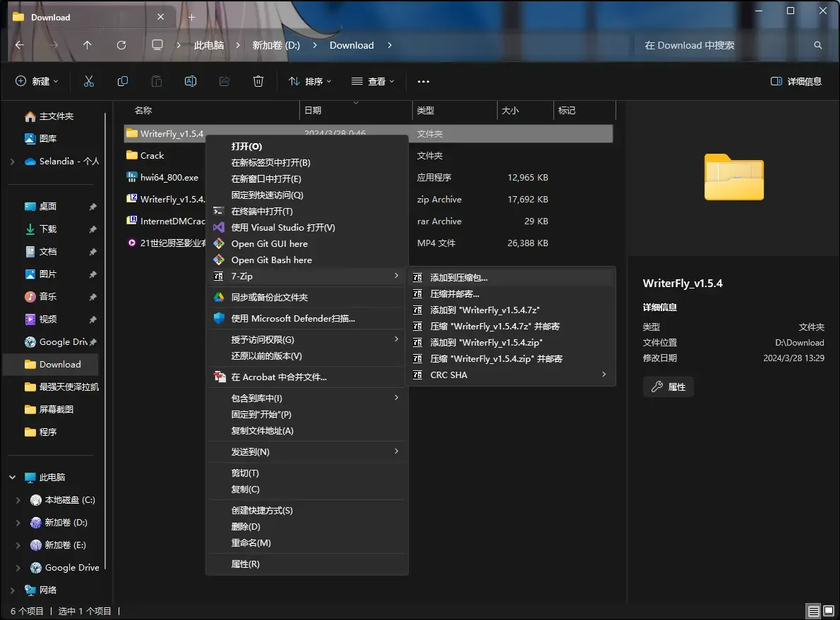Click the Delete trash can icon
840x620 pixels.
point(258,81)
